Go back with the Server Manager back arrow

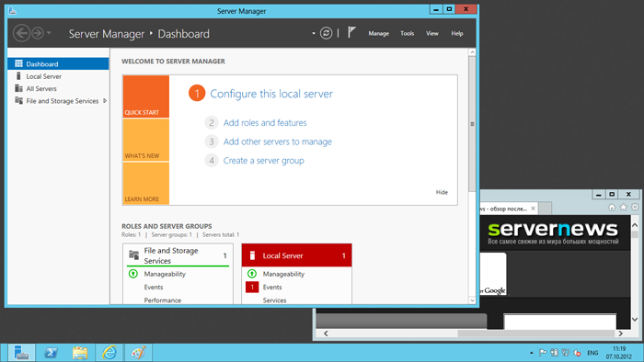tap(21, 33)
